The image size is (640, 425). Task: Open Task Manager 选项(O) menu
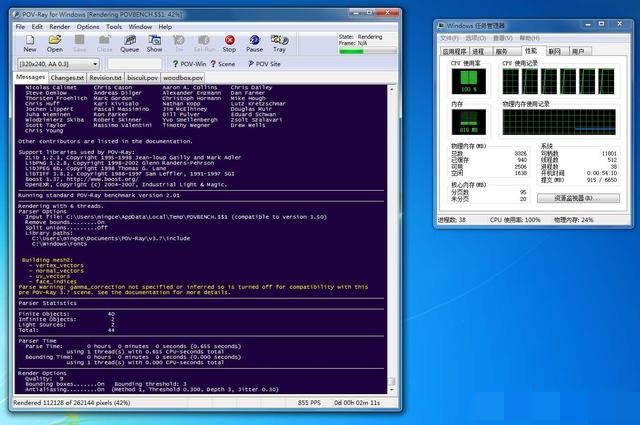click(476, 38)
